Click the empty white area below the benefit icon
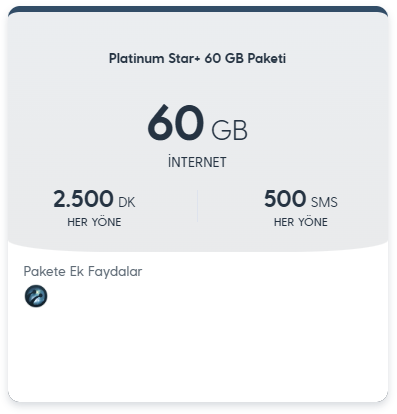 point(198,353)
